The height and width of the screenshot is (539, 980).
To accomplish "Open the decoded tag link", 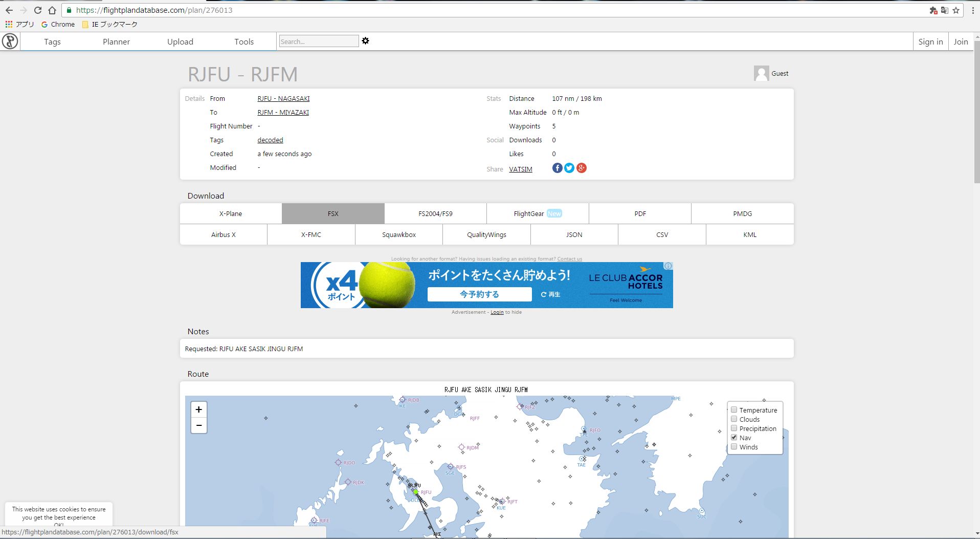I will pos(270,140).
